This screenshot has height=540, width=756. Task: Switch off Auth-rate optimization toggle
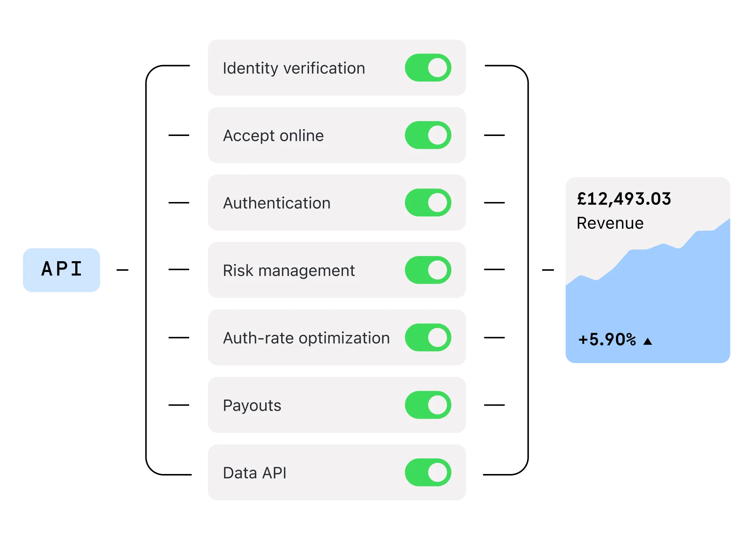click(x=428, y=338)
